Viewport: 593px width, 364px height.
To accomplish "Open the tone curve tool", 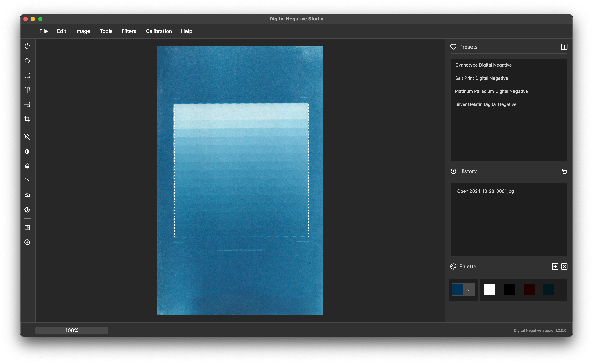I will (27, 181).
